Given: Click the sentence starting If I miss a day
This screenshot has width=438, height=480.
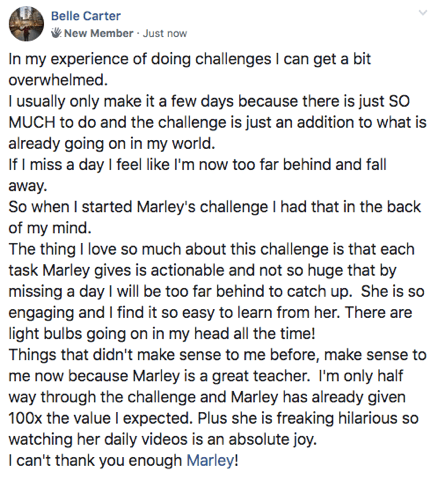Looking at the screenshot, I should pos(197,165).
